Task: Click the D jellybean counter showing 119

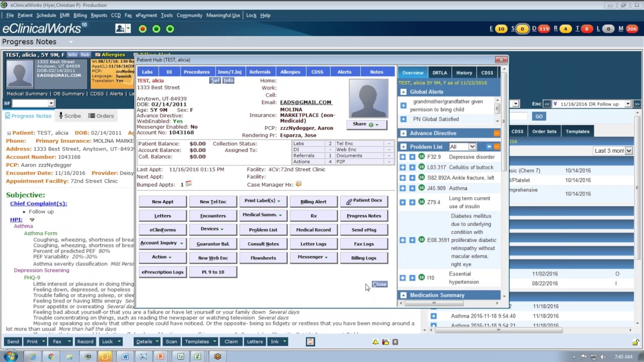Action: coord(543,29)
